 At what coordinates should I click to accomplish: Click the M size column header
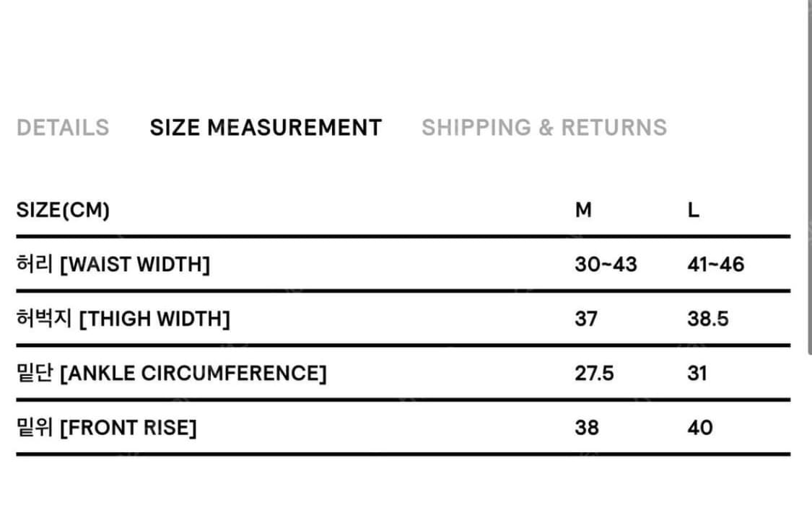(583, 210)
